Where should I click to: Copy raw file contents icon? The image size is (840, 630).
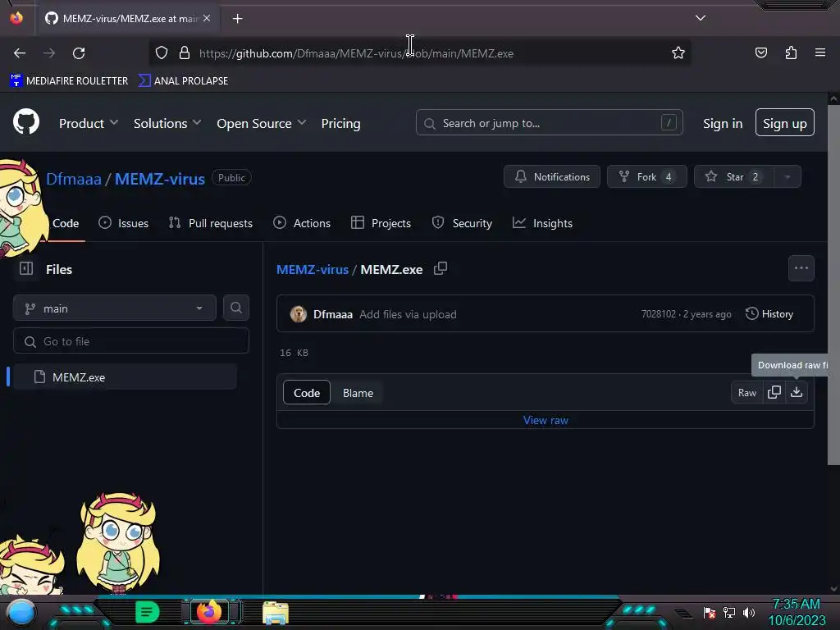774,392
